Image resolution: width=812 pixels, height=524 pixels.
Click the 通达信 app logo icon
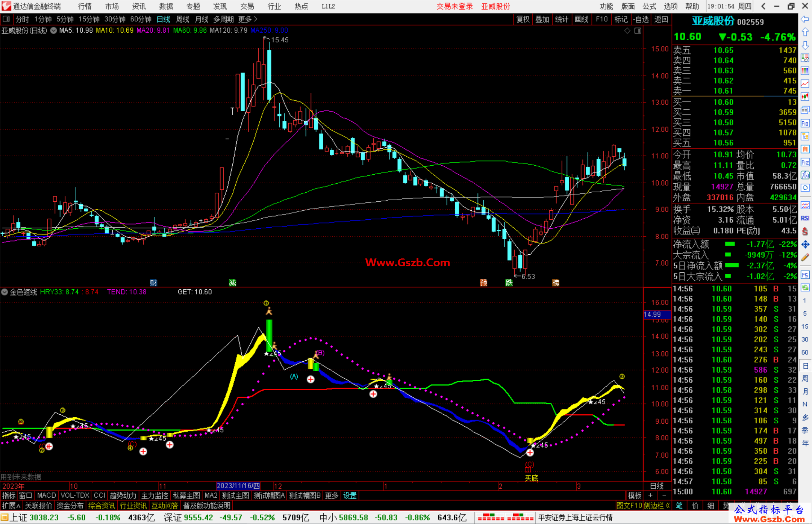pos(6,6)
